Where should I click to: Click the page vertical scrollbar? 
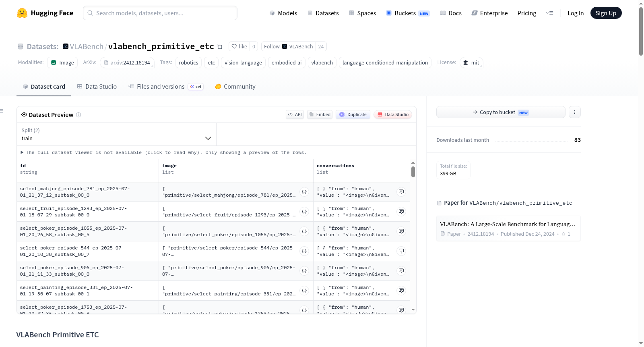click(641, 31)
